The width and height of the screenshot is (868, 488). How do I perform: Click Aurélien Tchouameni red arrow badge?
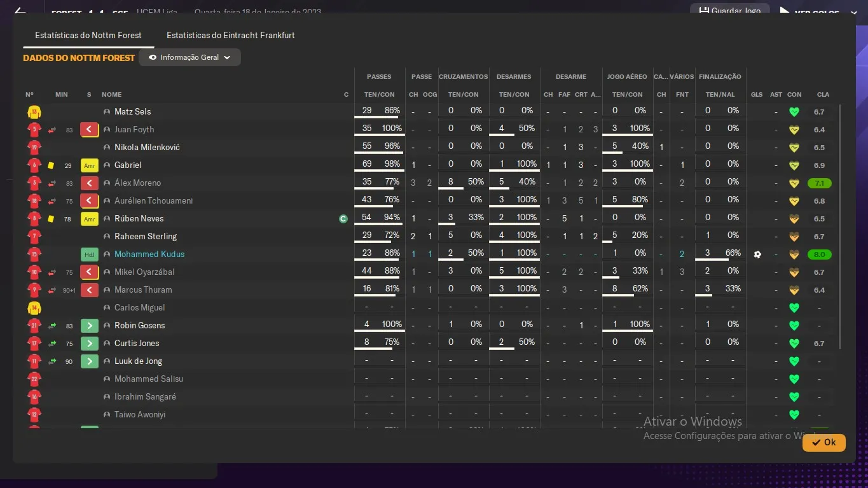click(90, 201)
